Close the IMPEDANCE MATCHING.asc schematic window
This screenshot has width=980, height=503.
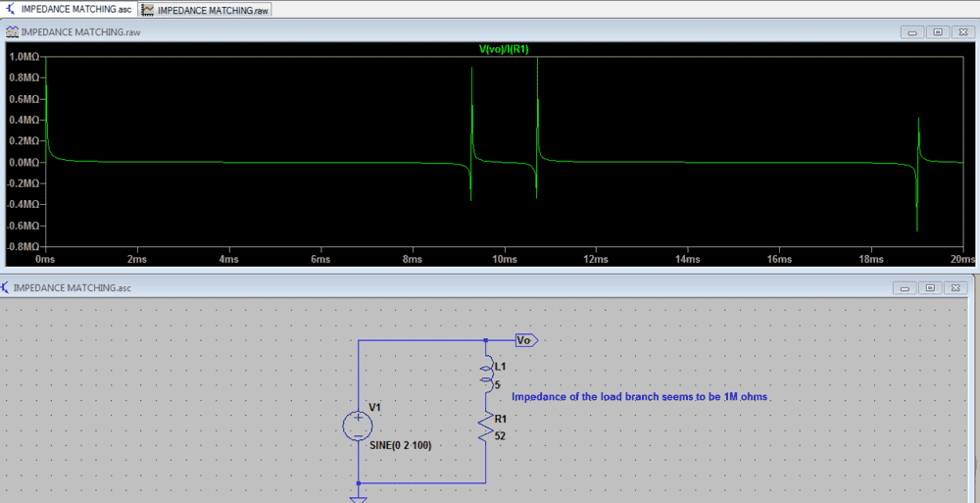coord(955,288)
